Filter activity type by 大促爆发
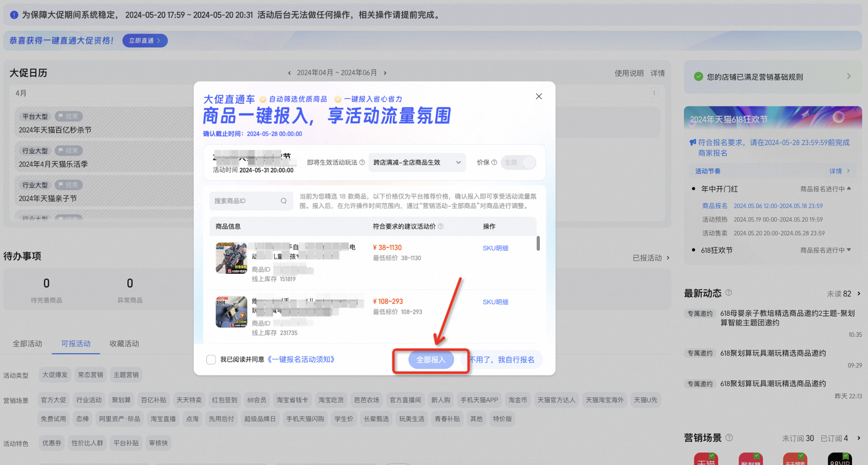This screenshot has height=465, width=868. pos(55,375)
